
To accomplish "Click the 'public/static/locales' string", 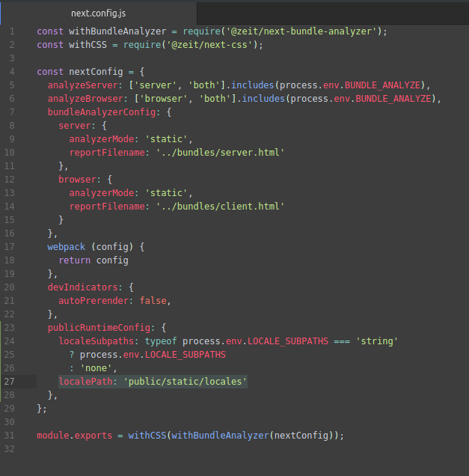I will [186, 382].
